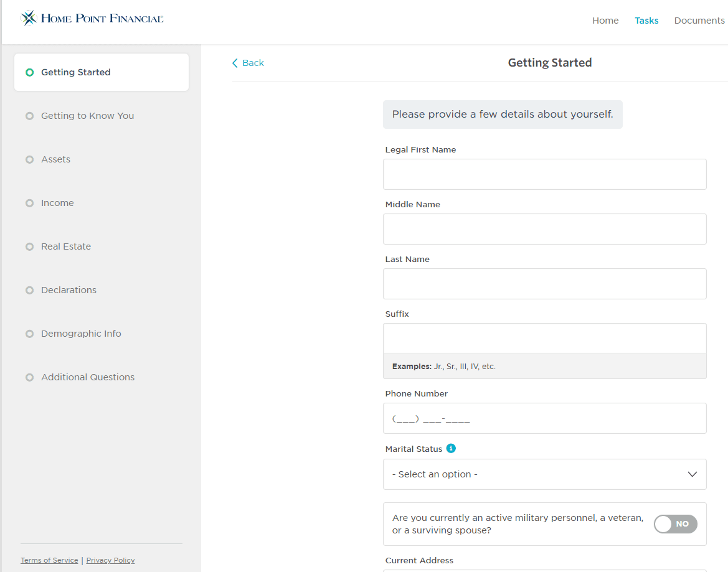This screenshot has height=572, width=728.
Task: Click the Home Point Financial logo
Action: point(92,19)
